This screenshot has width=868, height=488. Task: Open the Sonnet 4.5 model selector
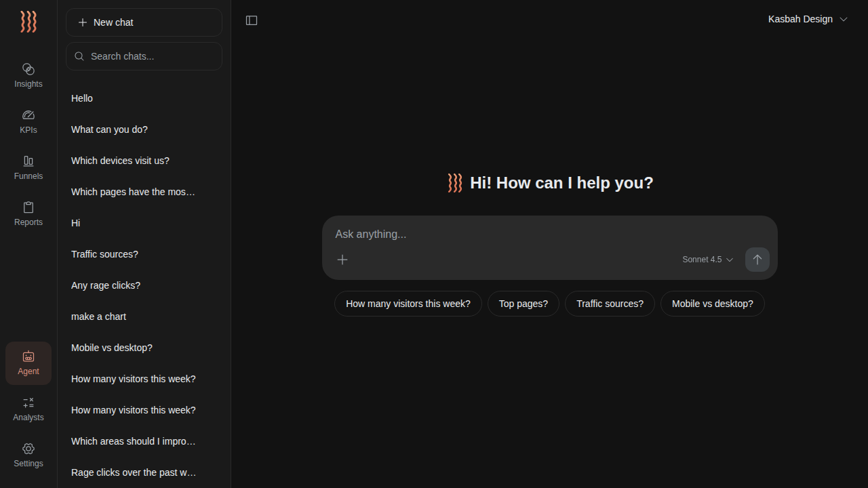(707, 260)
